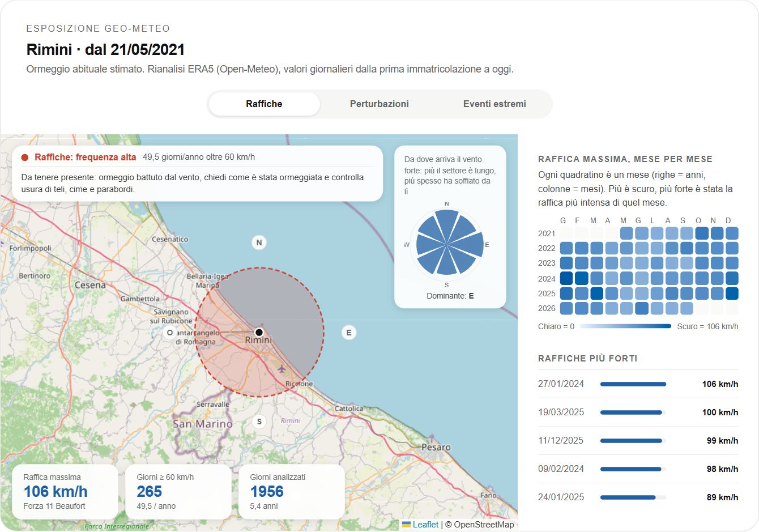Click the date 19/03/2025
Image resolution: width=759 pixels, height=532 pixels.
point(561,412)
